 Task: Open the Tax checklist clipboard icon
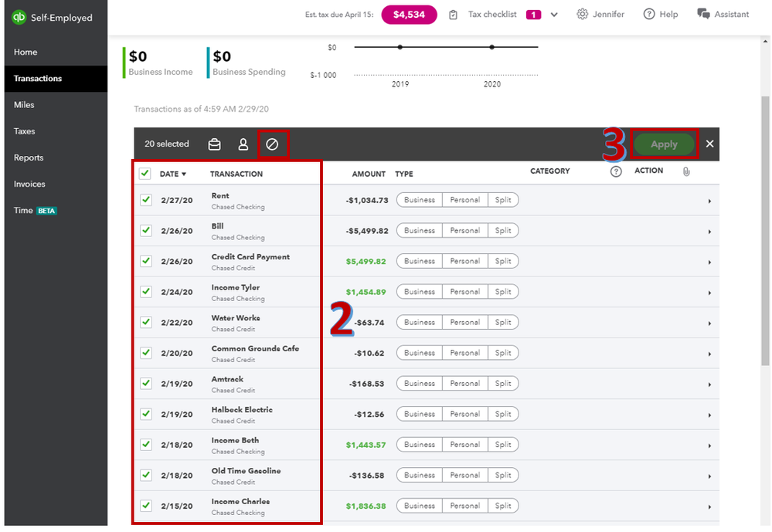pyautogui.click(x=453, y=15)
